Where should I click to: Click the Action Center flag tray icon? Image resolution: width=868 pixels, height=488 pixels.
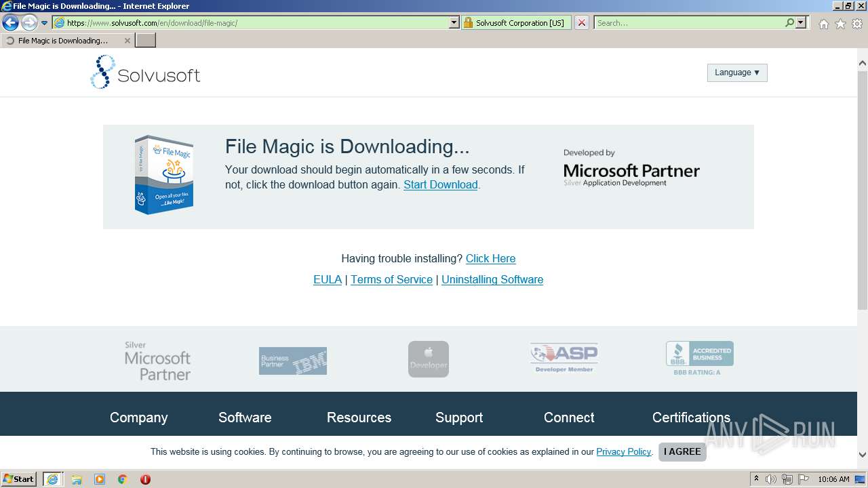[804, 479]
